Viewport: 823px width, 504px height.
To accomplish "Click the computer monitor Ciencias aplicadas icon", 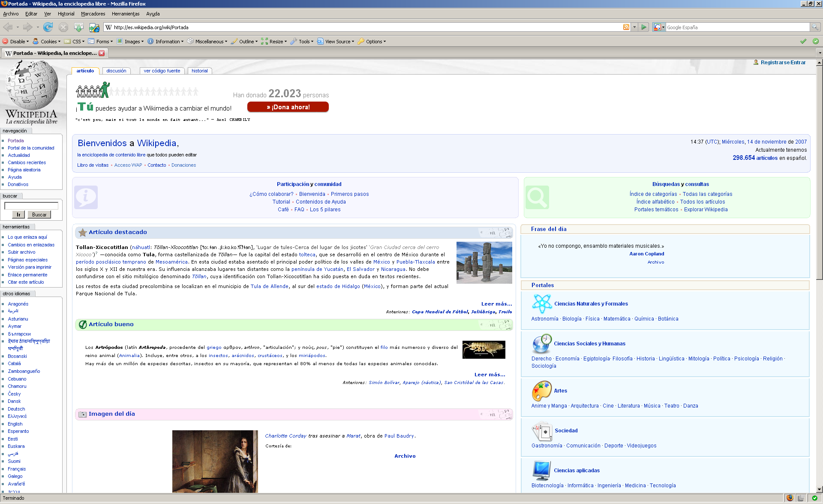I will coord(542,471).
